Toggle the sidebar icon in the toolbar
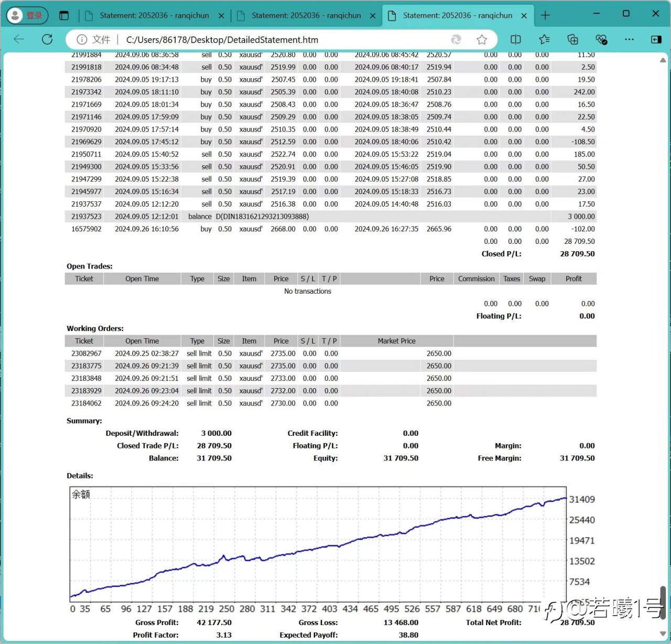 [656, 39]
